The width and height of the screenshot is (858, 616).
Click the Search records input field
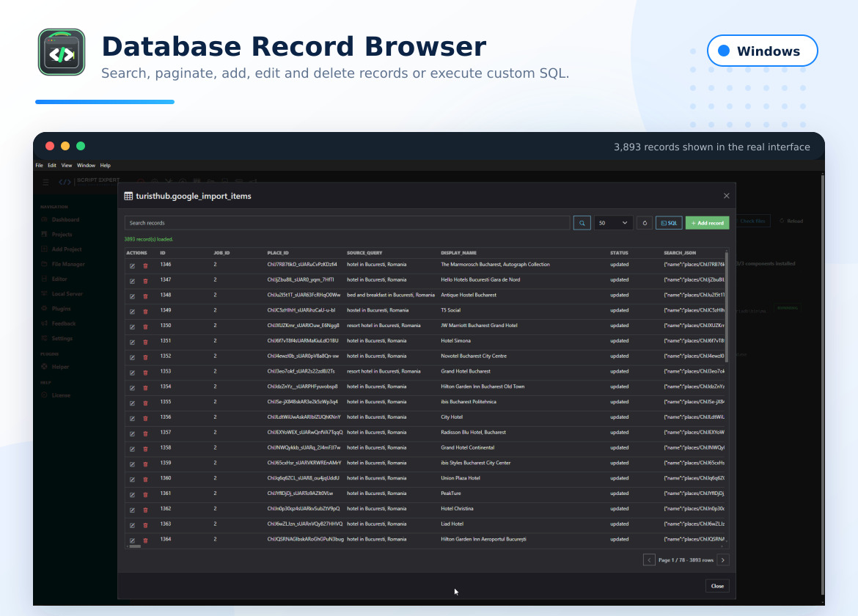click(347, 223)
